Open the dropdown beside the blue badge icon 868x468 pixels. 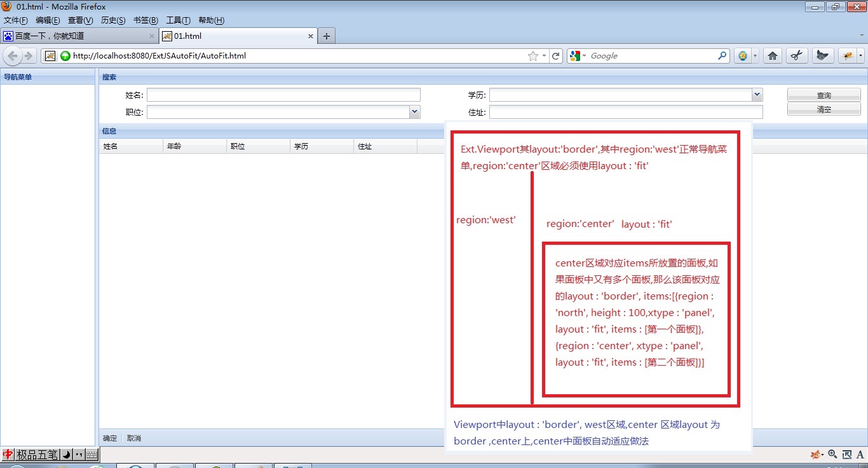pos(755,56)
